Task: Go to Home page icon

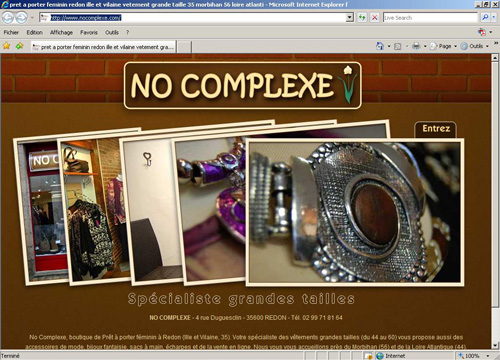Action: [380, 46]
